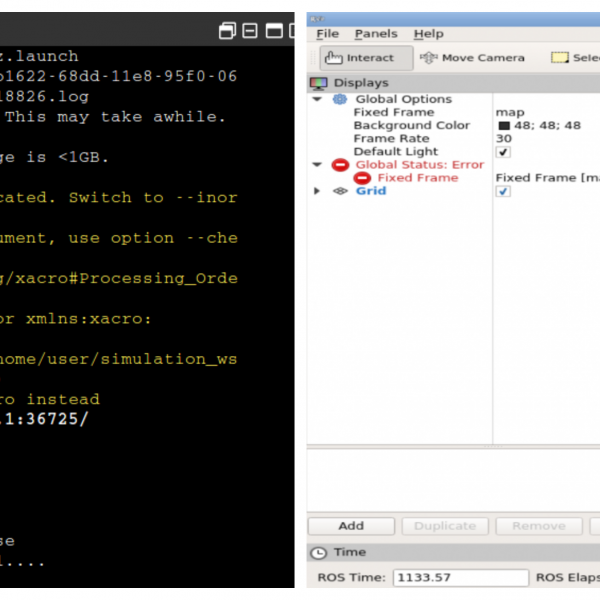Click the Time panel clock icon
The height and width of the screenshot is (600, 600).
[x=318, y=553]
